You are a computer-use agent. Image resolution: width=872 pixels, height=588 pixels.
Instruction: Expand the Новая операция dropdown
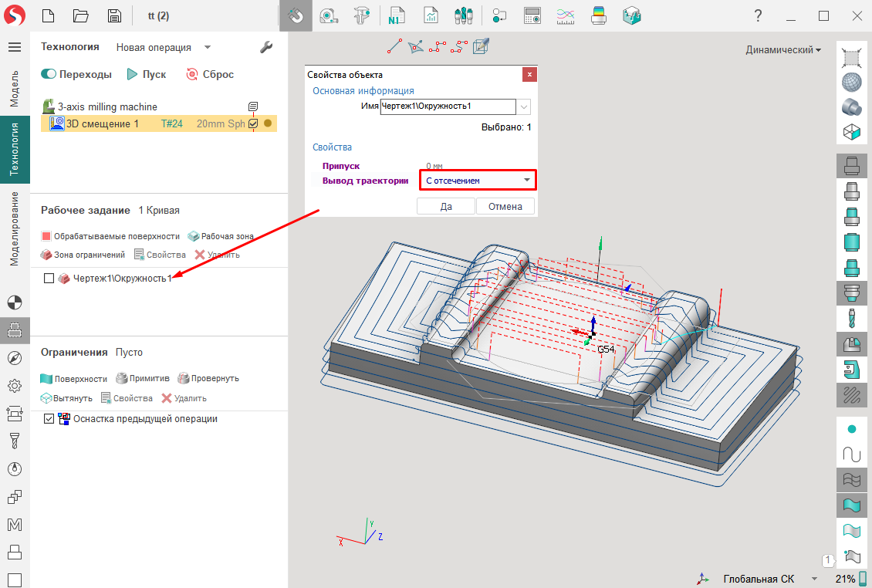click(x=207, y=47)
